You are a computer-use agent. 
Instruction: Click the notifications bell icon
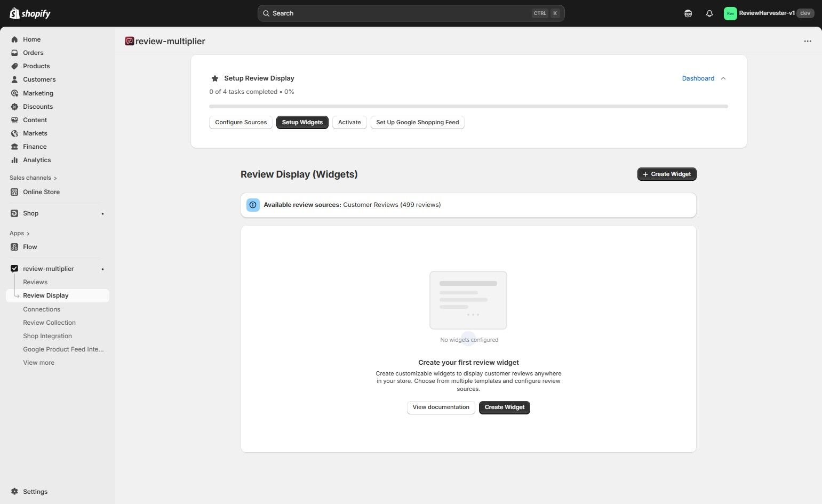[709, 13]
